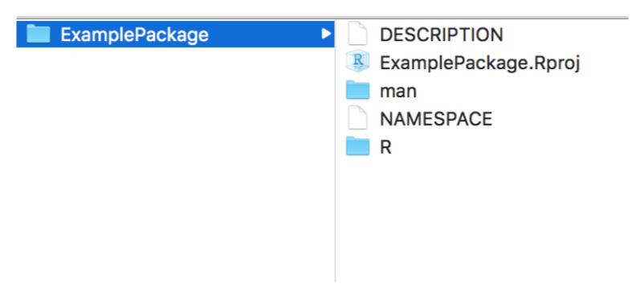Click the RStudio project cube icon
644x304 pixels.
click(x=357, y=62)
